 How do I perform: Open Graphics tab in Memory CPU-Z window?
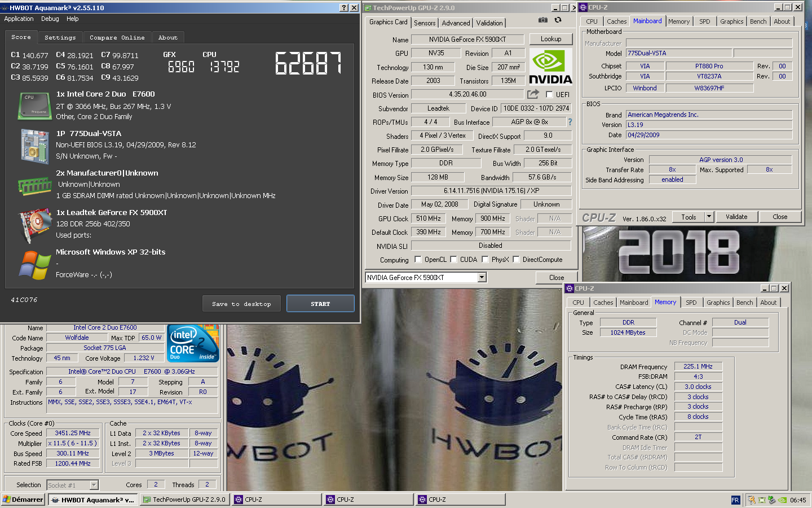pos(718,303)
